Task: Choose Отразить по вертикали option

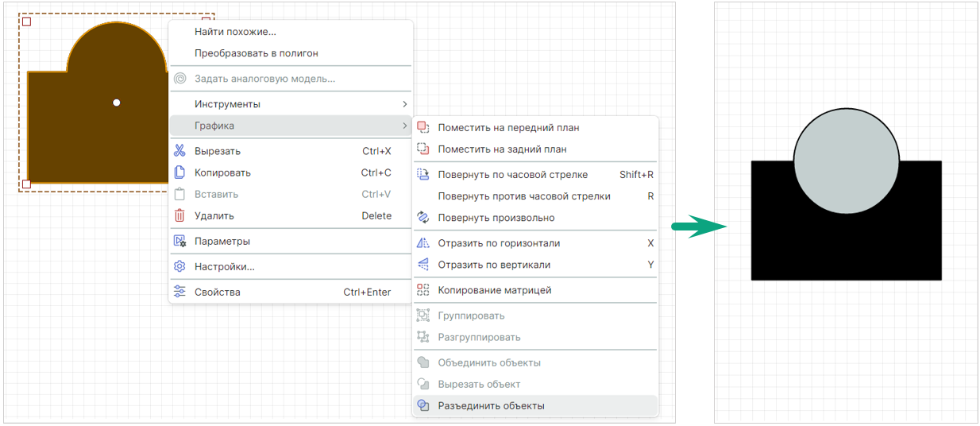Action: pyautogui.click(x=494, y=265)
